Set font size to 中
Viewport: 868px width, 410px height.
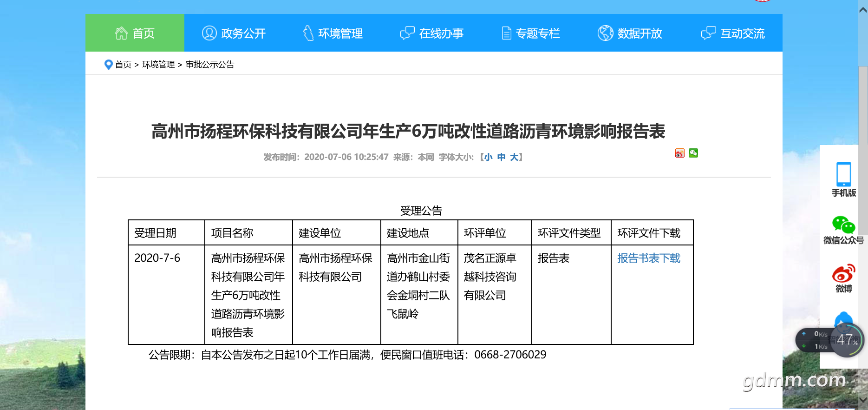click(x=501, y=157)
